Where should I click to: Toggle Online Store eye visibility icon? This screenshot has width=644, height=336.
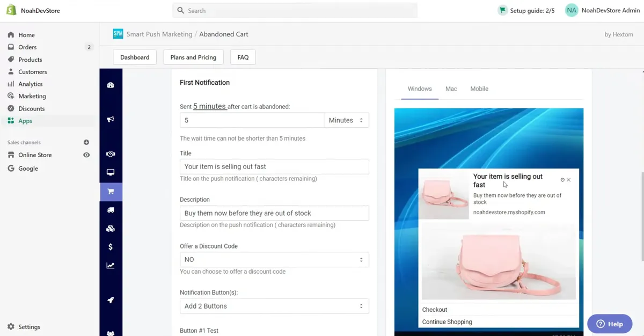coord(86,155)
